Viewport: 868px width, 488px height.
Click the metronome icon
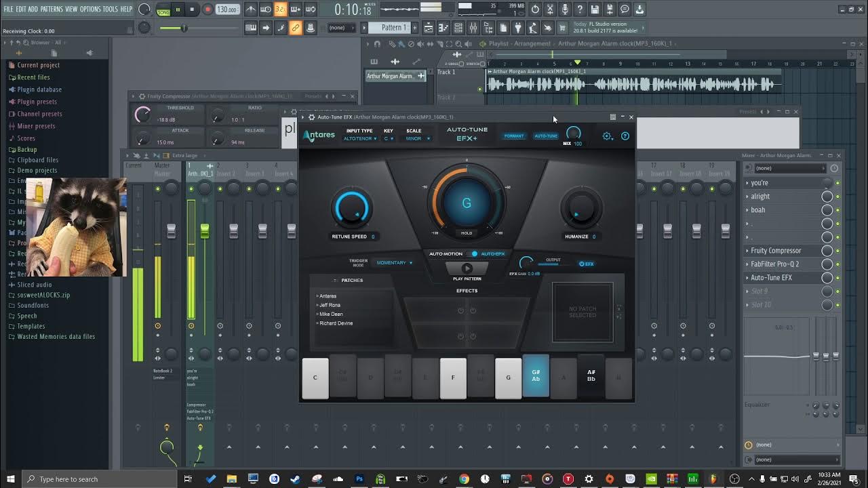[251, 9]
